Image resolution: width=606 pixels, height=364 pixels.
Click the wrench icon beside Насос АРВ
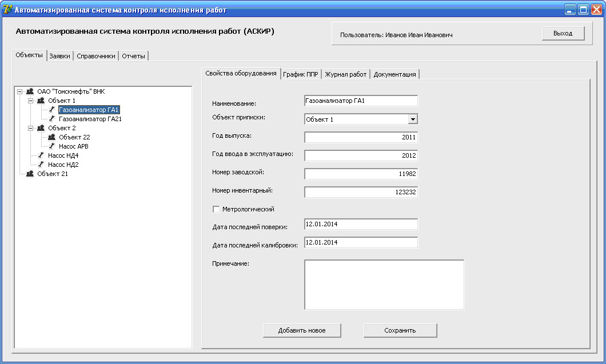tap(52, 146)
